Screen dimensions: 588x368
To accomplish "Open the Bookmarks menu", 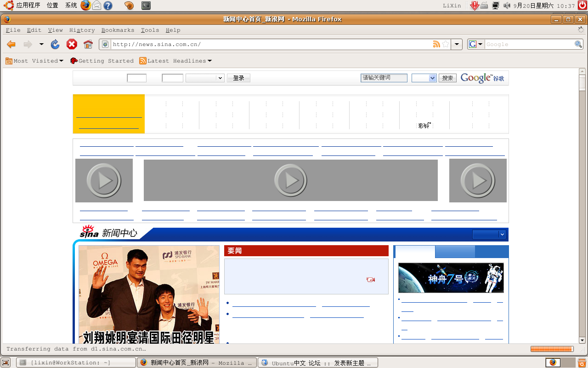I will pyautogui.click(x=118, y=30).
